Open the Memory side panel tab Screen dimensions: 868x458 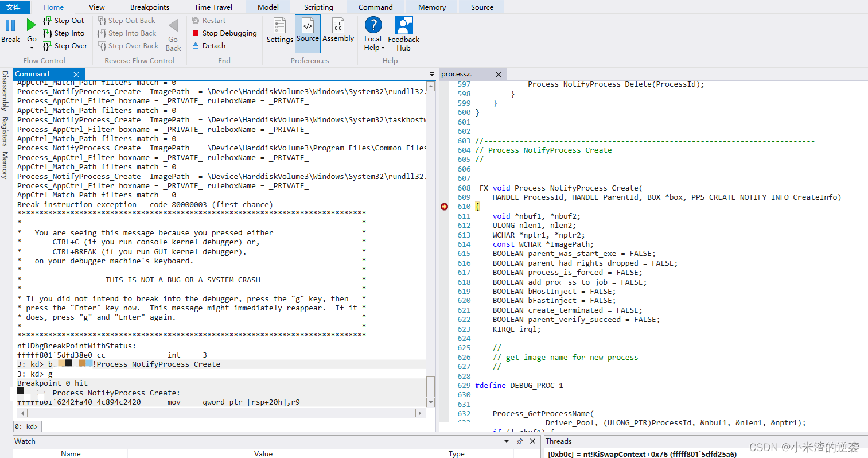click(5, 165)
